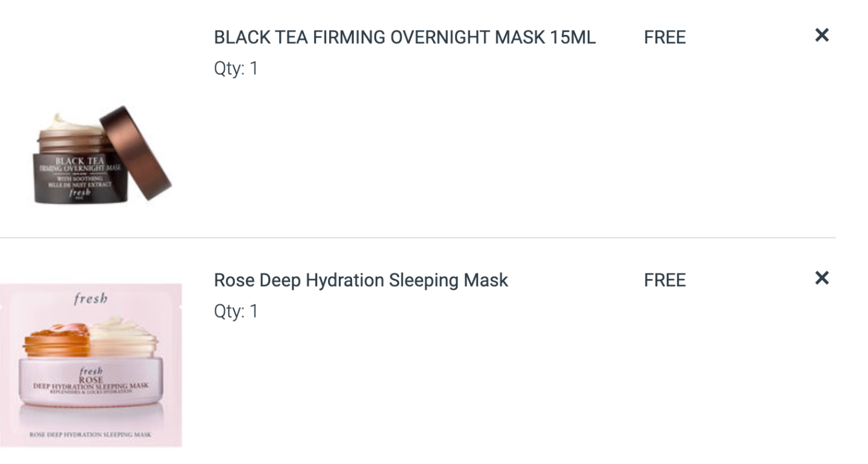
Task: Click the Black Tea mask jar thumbnail
Action: click(101, 156)
